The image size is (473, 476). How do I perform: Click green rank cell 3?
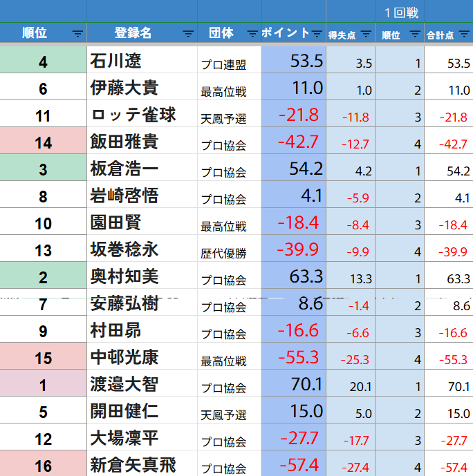click(x=43, y=168)
